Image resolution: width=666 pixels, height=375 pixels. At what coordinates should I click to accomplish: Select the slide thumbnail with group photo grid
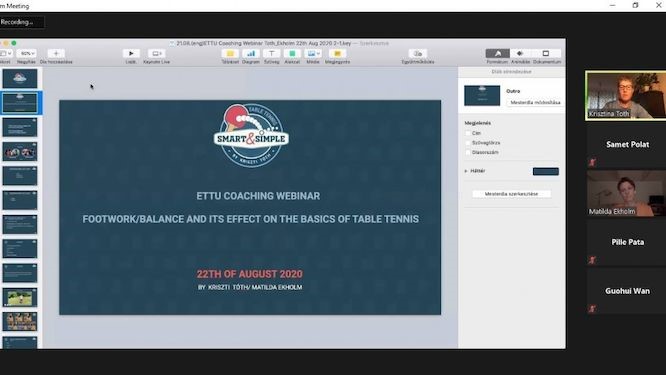pos(20,321)
